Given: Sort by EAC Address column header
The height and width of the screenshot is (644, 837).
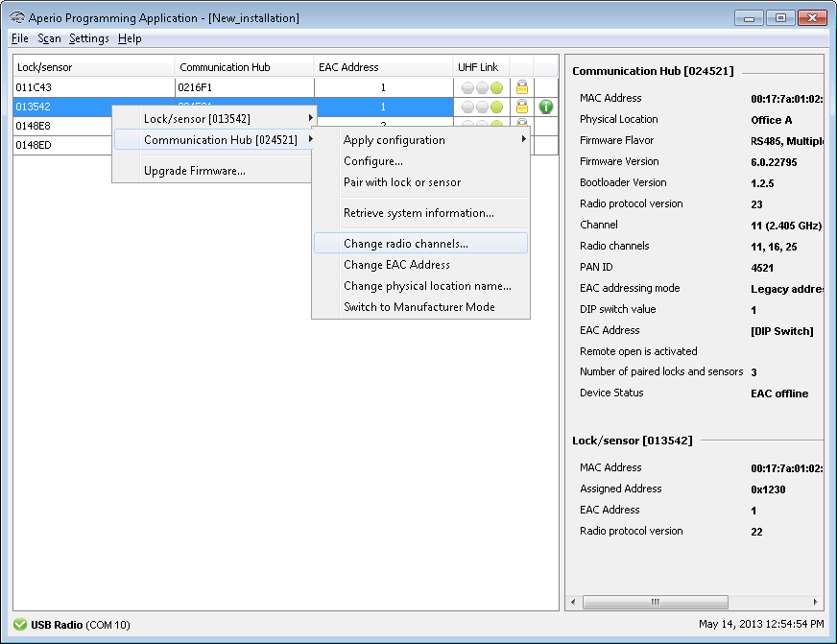Looking at the screenshot, I should point(383,67).
